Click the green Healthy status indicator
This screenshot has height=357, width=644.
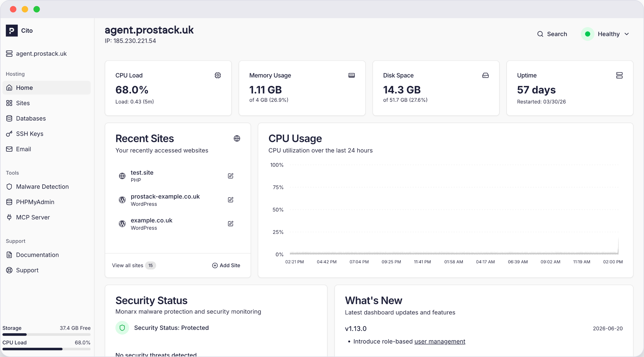coord(587,34)
